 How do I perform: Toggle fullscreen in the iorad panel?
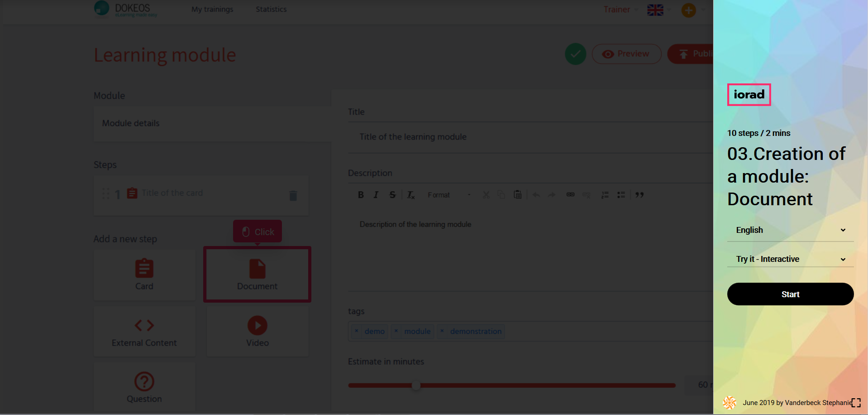855,403
